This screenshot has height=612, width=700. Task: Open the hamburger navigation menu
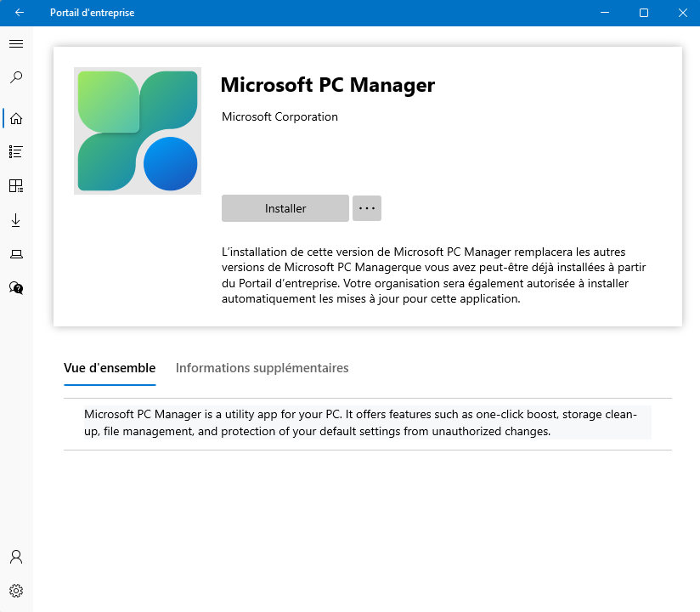[16, 44]
